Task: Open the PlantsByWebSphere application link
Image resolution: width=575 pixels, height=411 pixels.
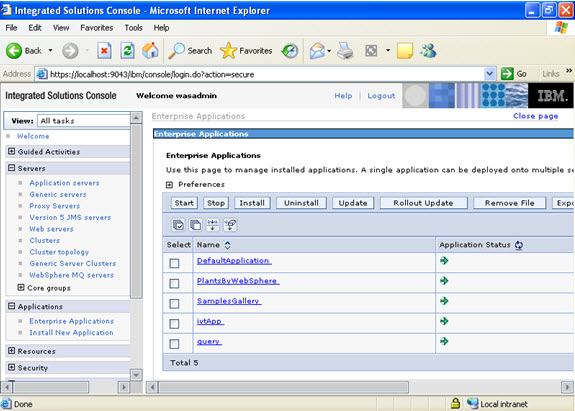Action: pyautogui.click(x=237, y=281)
